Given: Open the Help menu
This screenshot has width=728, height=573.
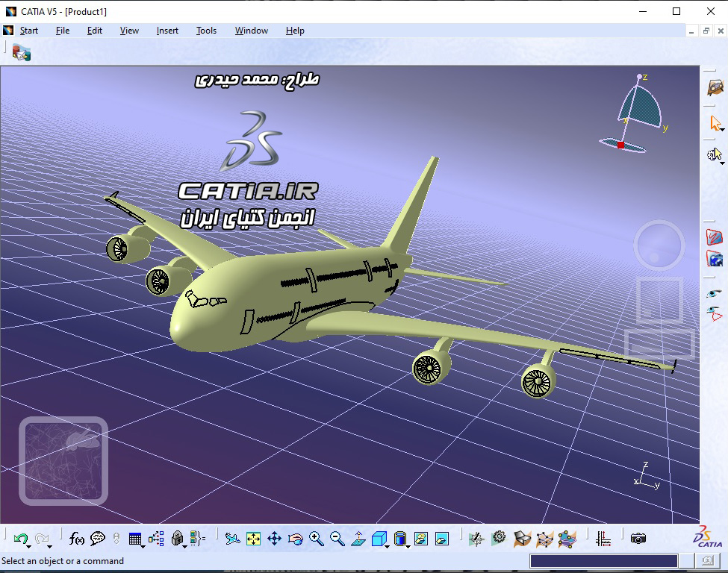Looking at the screenshot, I should [295, 31].
